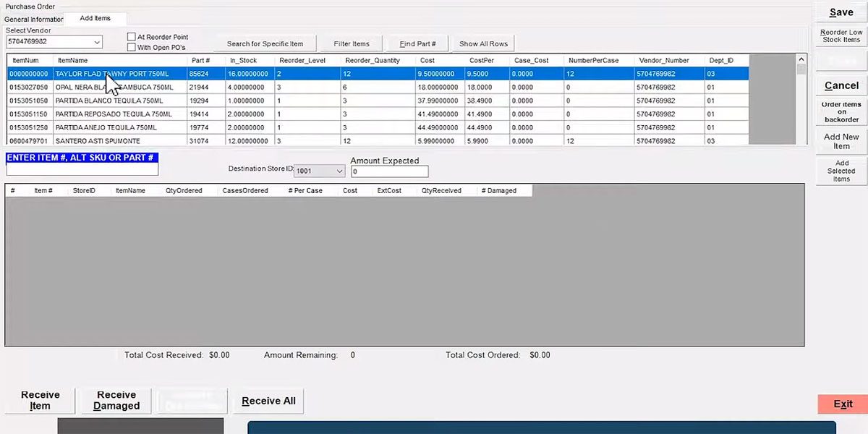Check the With Open PO's option
The height and width of the screenshot is (434, 868).
pyautogui.click(x=132, y=46)
